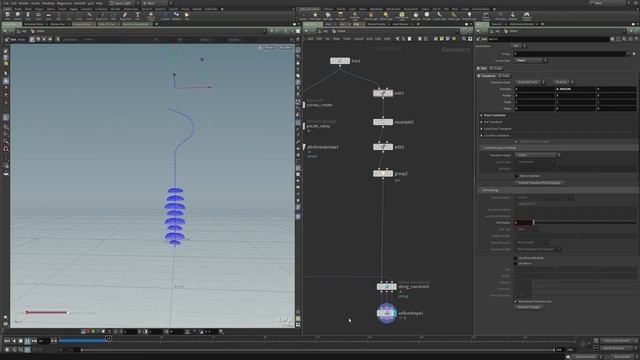Open the parameter pane gear menu
Image resolution: width=640 pixels, height=360 pixels.
tap(613, 39)
